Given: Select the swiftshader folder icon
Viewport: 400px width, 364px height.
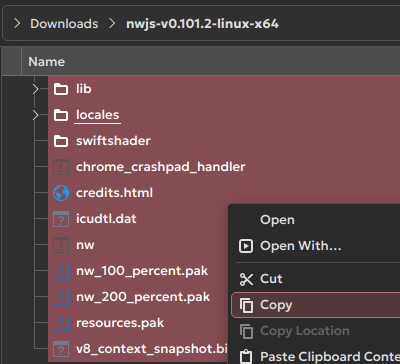Looking at the screenshot, I should (x=61, y=141).
